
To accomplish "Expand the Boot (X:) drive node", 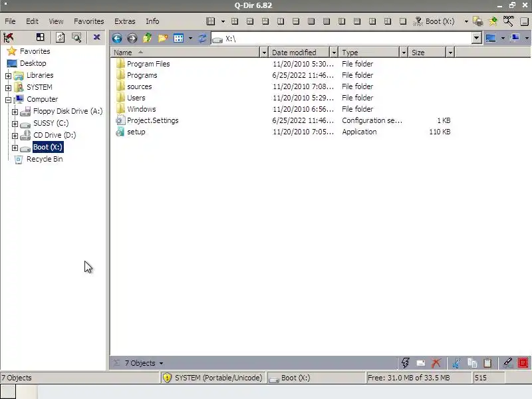I will (15, 148).
